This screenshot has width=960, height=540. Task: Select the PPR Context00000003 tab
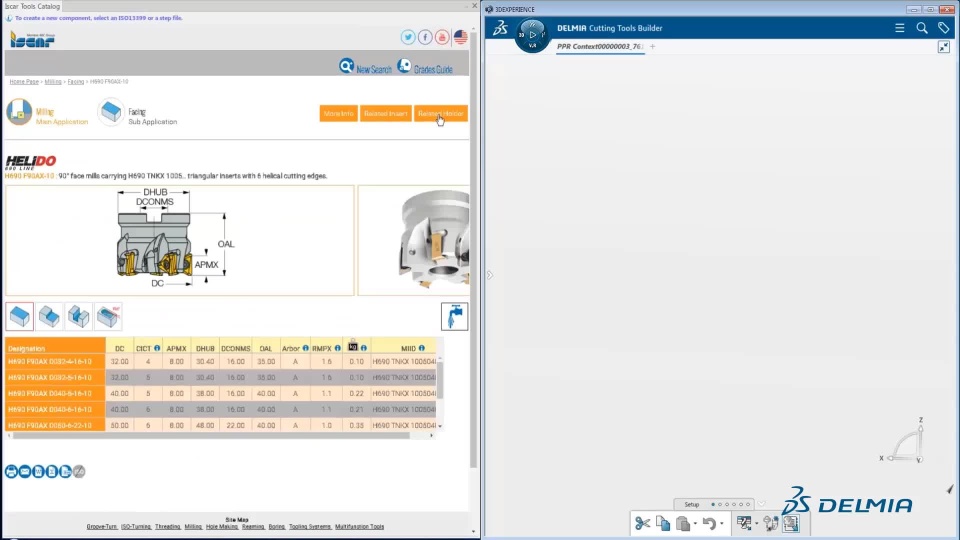[600, 47]
